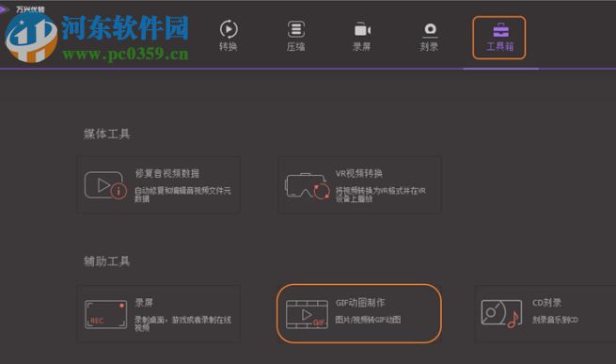Open the VR视频转换 tool title
616x364 pixels.
tap(359, 173)
